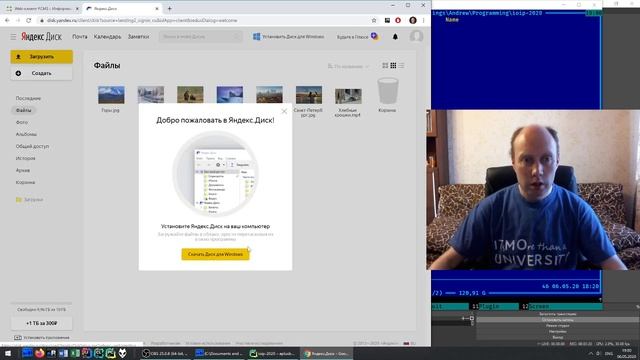The image size is (640, 360).
Task: Open Последние in the sidebar
Action: coord(28,98)
